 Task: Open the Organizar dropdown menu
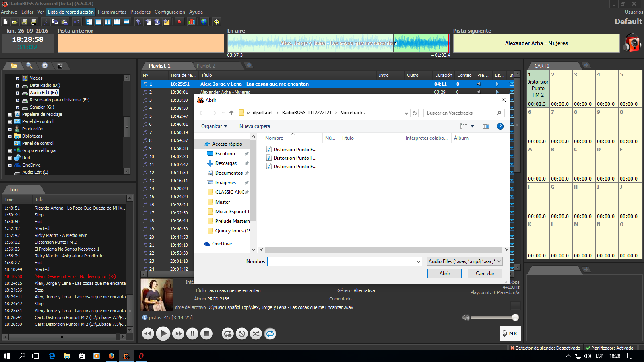pyautogui.click(x=214, y=126)
